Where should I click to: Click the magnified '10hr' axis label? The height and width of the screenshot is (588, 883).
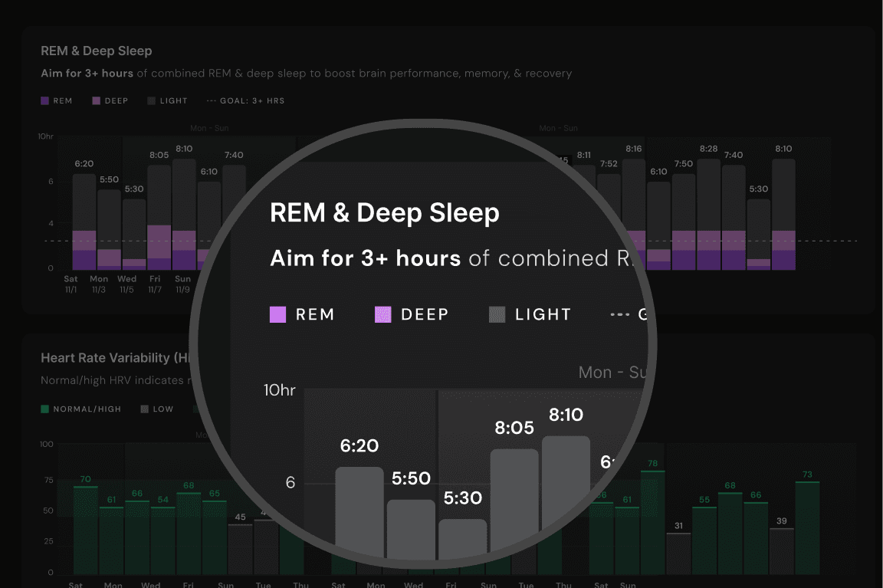pyautogui.click(x=279, y=389)
